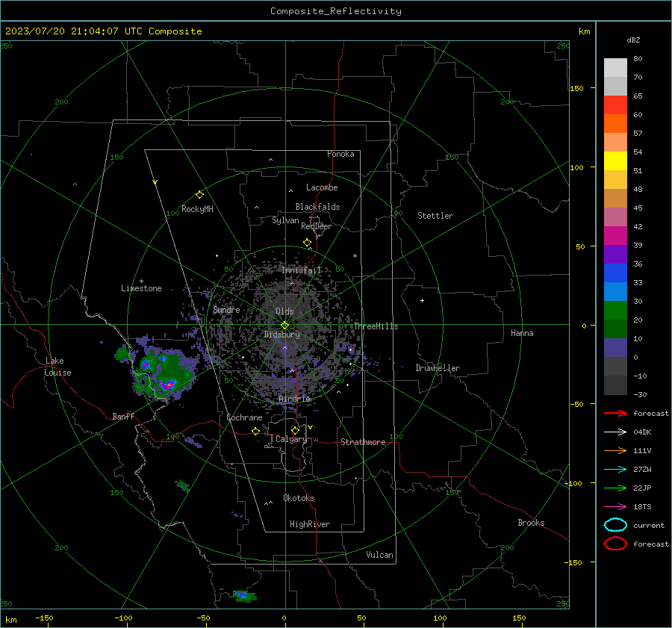Image resolution: width=672 pixels, height=628 pixels.
Task: Click the Sundre label
Action: point(226,309)
